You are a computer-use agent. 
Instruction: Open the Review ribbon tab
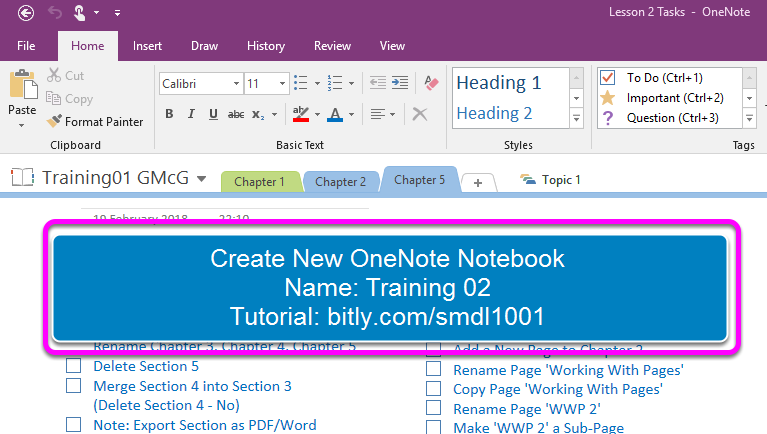click(x=332, y=46)
